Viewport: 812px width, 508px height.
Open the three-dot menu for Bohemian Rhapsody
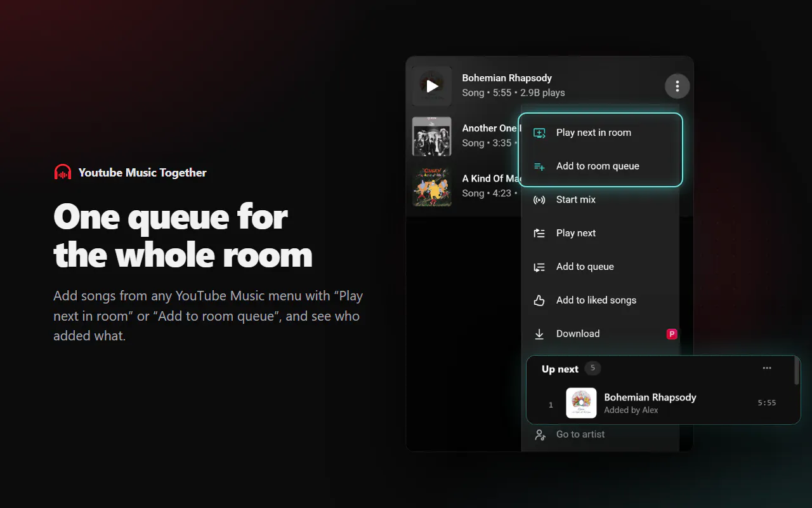[x=678, y=86]
